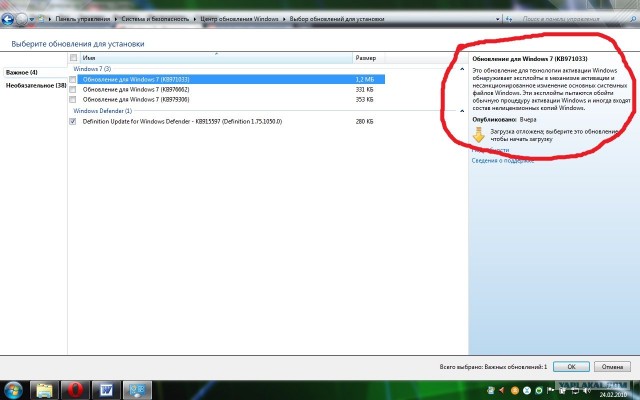Check the KB976662 update checkbox
The width and height of the screenshot is (640, 400).
pos(73,89)
